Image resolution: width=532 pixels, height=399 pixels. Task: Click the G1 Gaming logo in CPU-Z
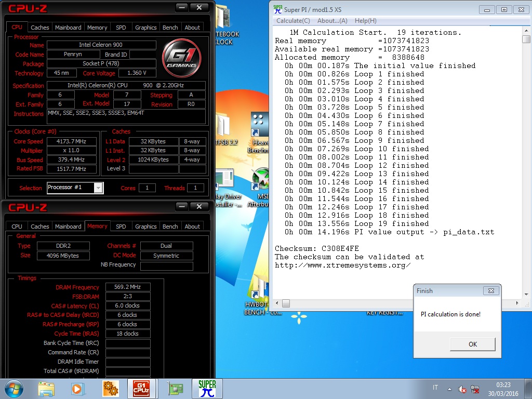pos(181,58)
